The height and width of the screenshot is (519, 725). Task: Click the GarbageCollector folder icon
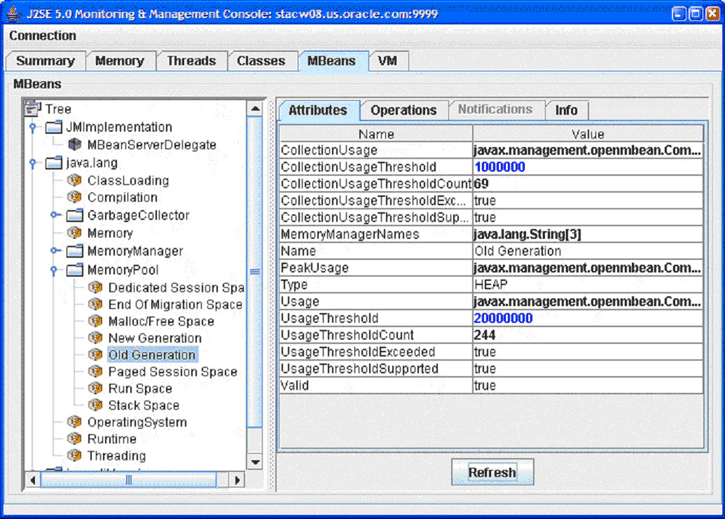[74, 216]
